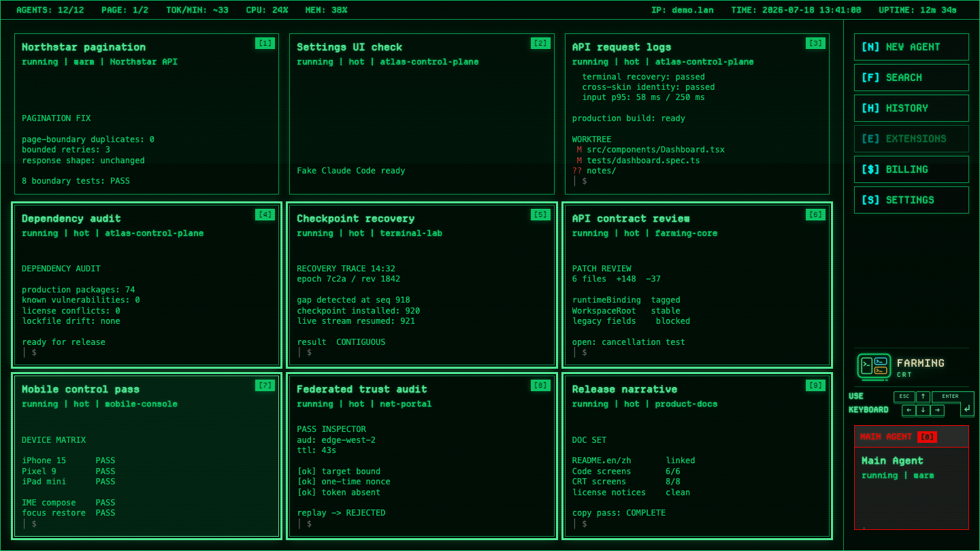
Task: Click "copy pass: COMPLETE" line
Action: pos(619,513)
